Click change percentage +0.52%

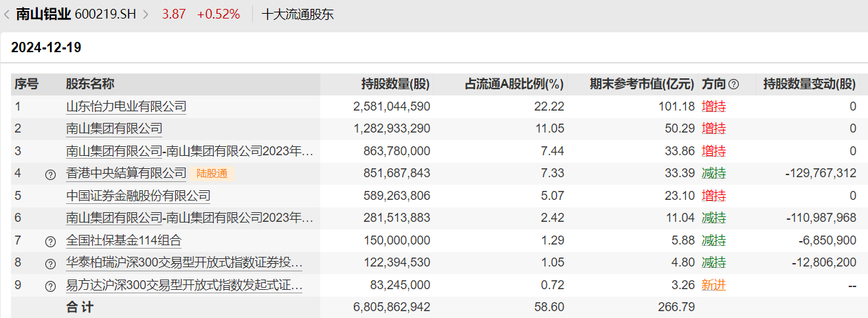pyautogui.click(x=219, y=14)
